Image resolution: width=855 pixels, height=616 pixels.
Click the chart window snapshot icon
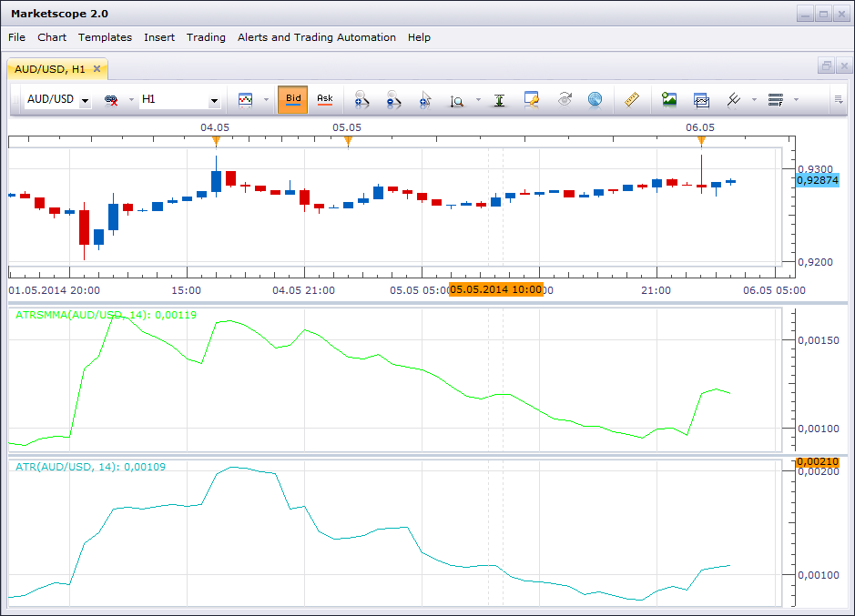coord(701,100)
